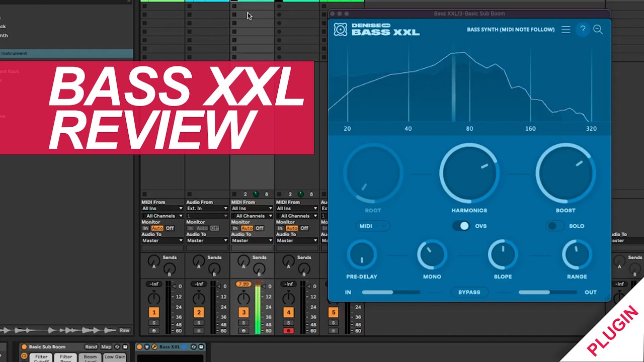Click the 80 frequency label on spectrum
The image size is (644, 362).
[x=469, y=129]
